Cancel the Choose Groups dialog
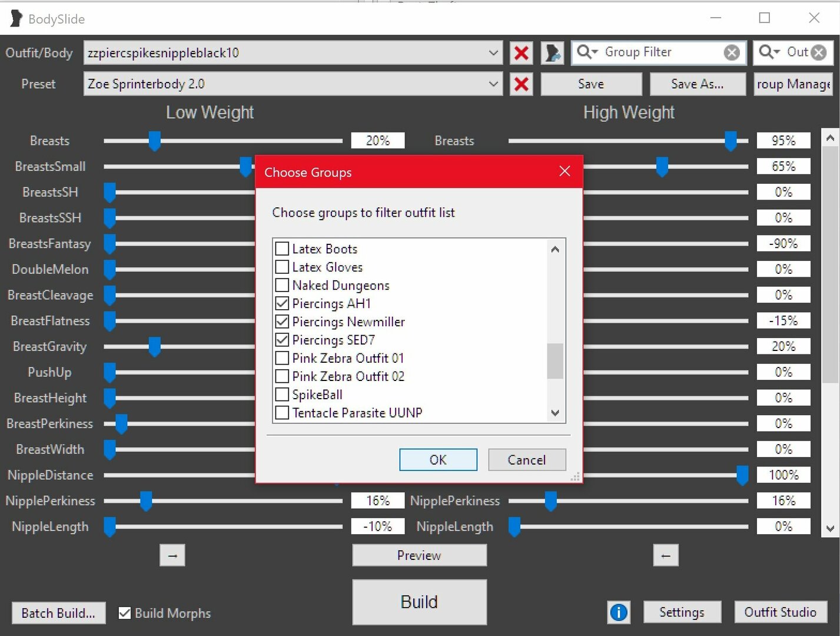The width and height of the screenshot is (840, 636). point(527,460)
